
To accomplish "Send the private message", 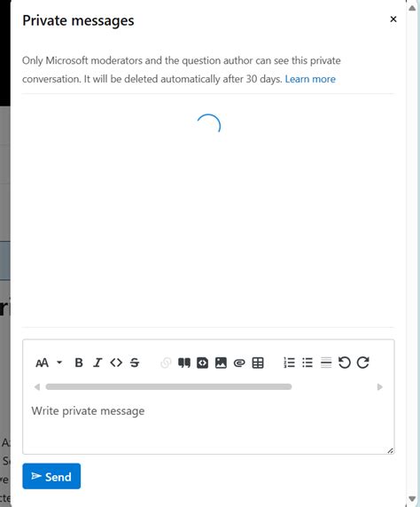I will (x=51, y=476).
